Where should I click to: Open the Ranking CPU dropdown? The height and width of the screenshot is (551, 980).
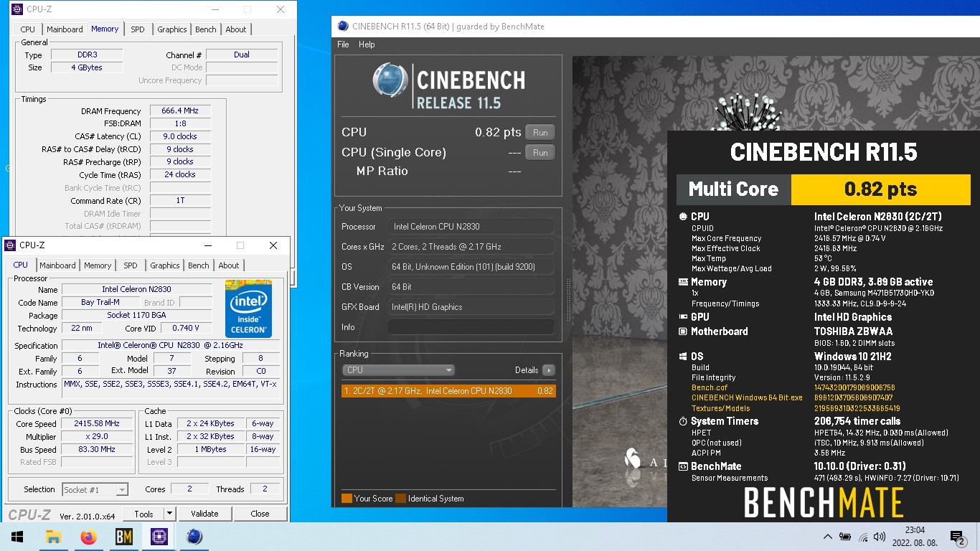[x=399, y=370]
